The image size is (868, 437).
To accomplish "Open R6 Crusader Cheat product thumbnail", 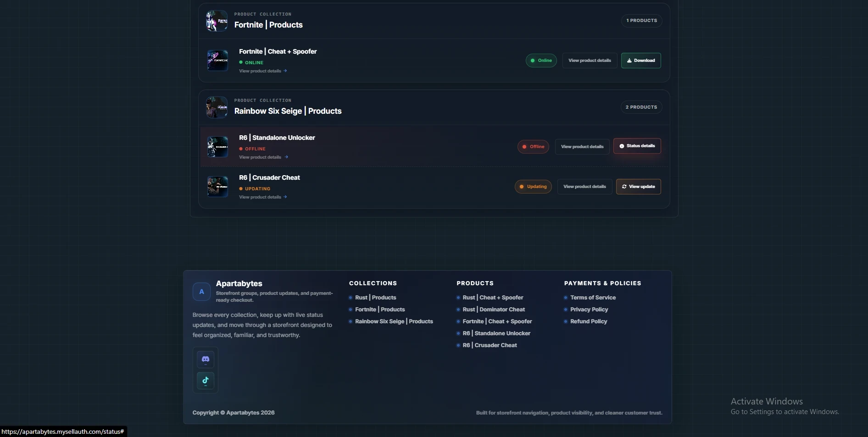I will 217,187.
